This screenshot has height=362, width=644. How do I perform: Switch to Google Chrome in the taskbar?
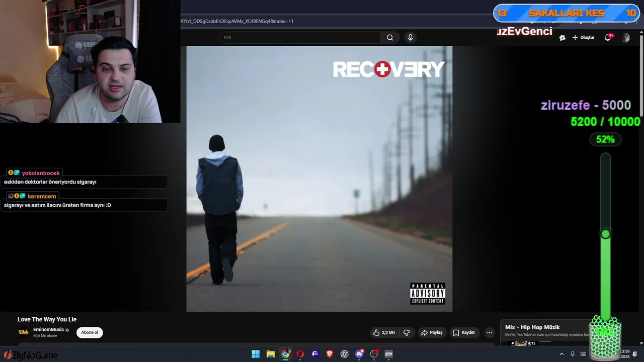point(285,354)
